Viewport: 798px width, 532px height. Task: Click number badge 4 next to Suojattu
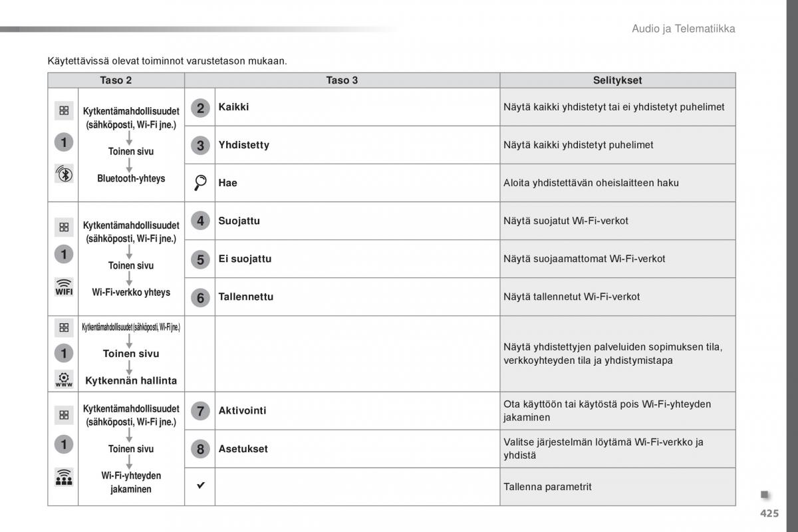point(200,221)
